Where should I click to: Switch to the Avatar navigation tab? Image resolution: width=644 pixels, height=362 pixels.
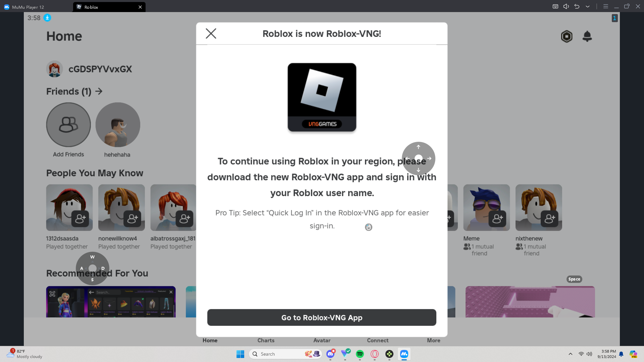coord(322,340)
